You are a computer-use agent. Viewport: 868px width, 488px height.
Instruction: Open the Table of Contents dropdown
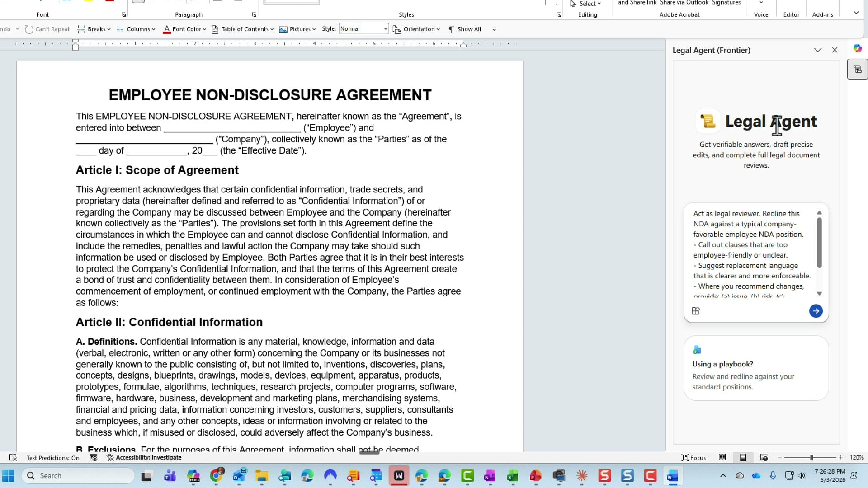pyautogui.click(x=243, y=29)
